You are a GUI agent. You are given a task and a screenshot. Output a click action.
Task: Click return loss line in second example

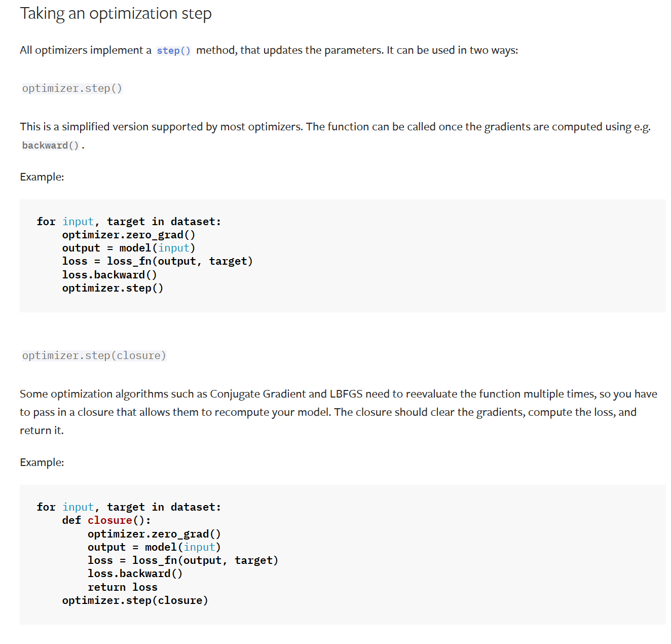(123, 587)
